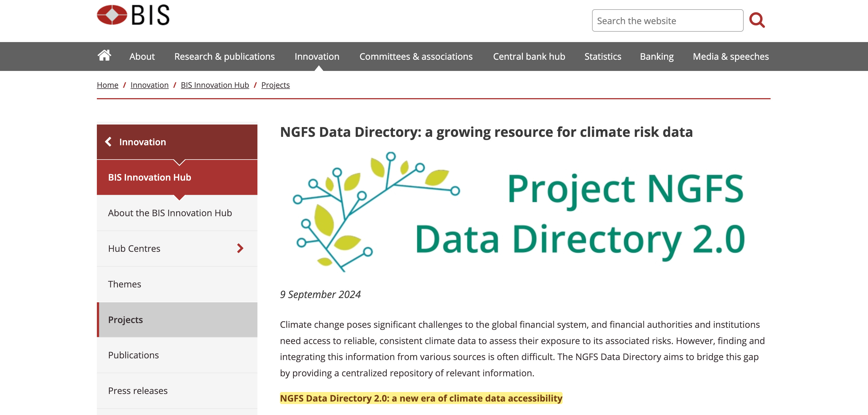Follow the BIS Innovation Hub breadcrumb

(215, 85)
